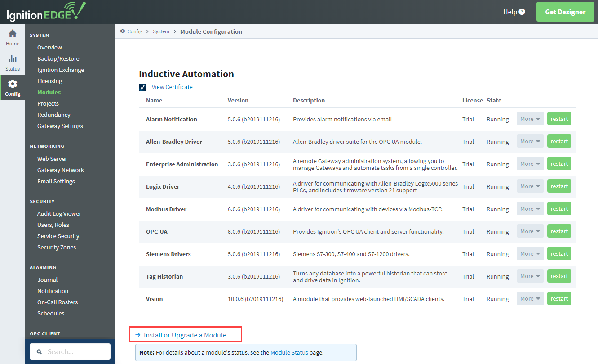The height and width of the screenshot is (364, 598).
Task: Click the search magnifier icon
Action: [39, 352]
